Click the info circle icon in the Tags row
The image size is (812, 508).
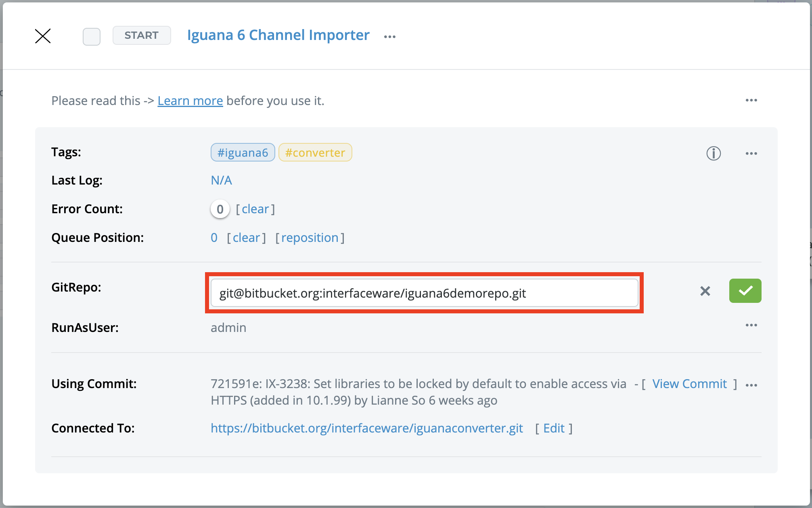click(714, 153)
